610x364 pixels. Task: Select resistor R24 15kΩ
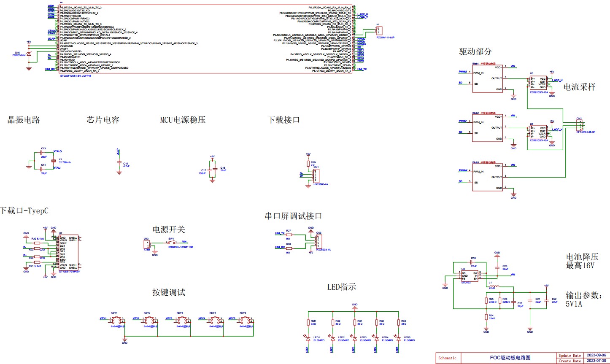click(486, 316)
